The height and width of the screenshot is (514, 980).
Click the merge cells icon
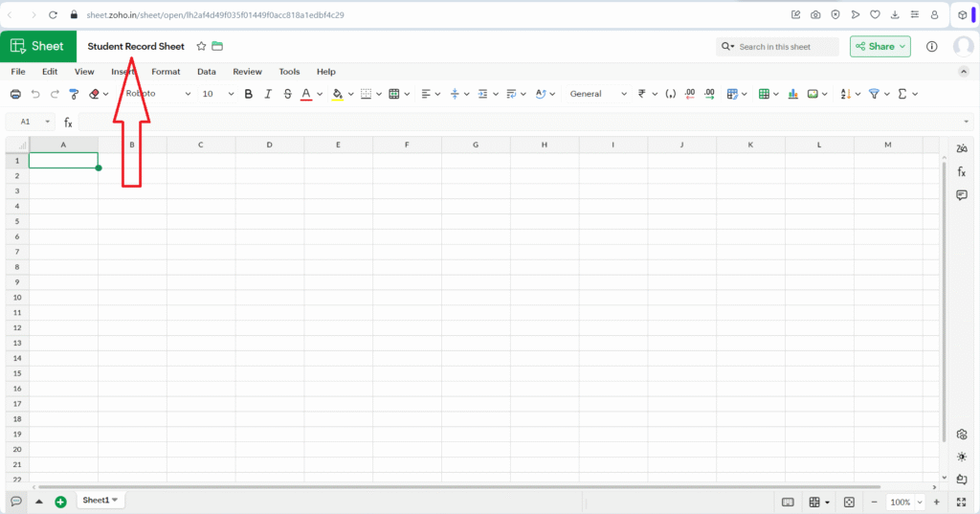pos(393,94)
